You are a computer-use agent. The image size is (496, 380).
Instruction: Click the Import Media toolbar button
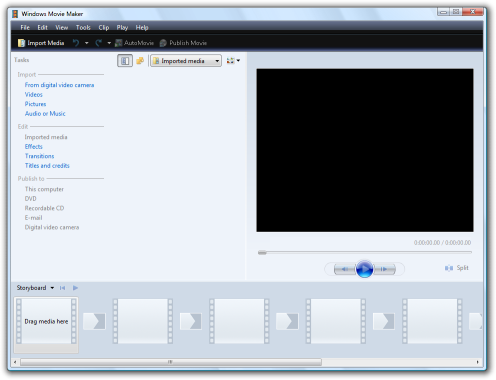coord(41,43)
